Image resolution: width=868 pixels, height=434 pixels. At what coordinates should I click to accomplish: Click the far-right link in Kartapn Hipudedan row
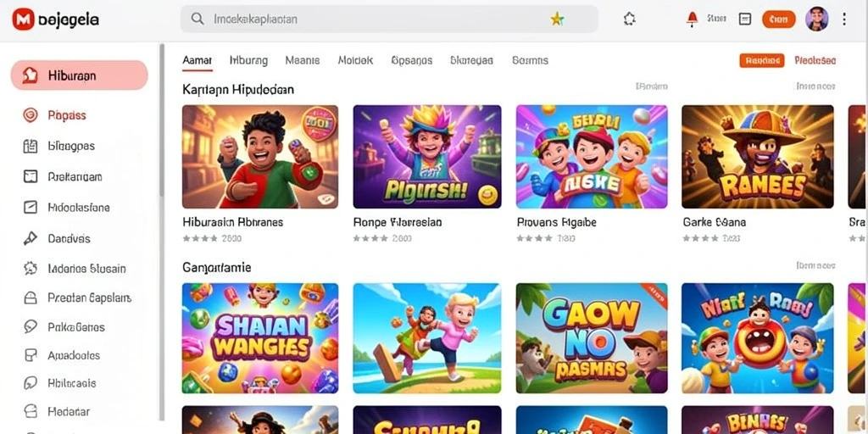[815, 86]
